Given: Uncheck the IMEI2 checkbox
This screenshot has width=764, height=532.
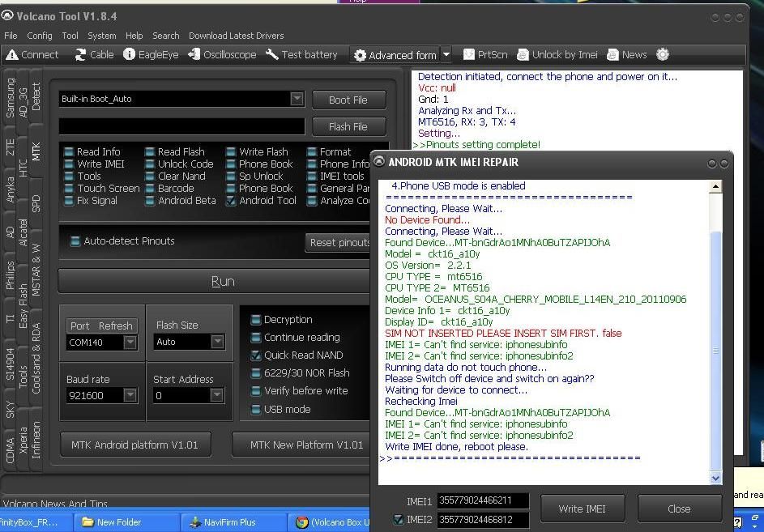Looking at the screenshot, I should pyautogui.click(x=398, y=519).
